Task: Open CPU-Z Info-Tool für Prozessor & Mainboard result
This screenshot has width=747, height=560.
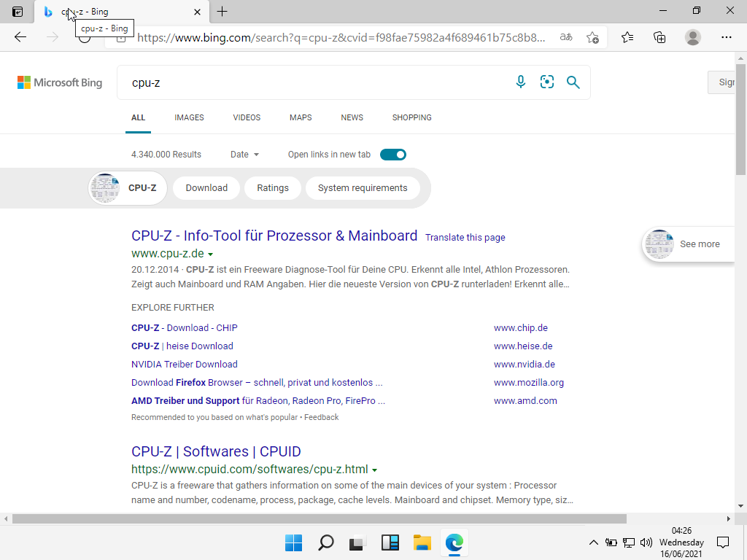Action: pos(274,236)
